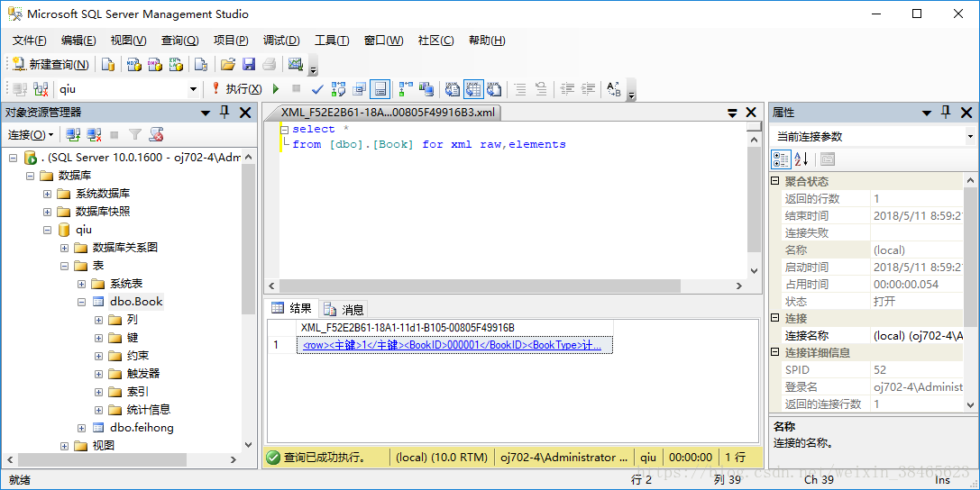The image size is (980, 490).
Task: Select Results to File mode
Action: coord(494,89)
